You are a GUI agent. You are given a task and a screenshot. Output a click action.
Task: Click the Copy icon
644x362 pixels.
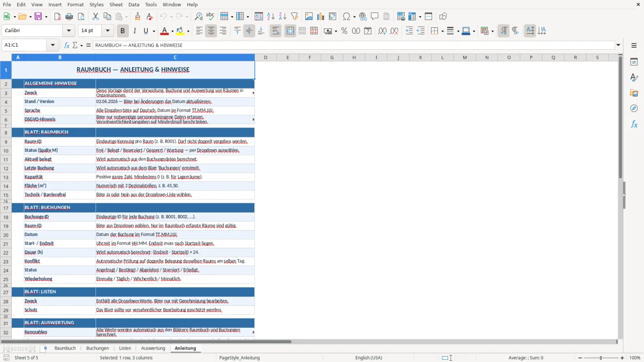click(x=107, y=17)
